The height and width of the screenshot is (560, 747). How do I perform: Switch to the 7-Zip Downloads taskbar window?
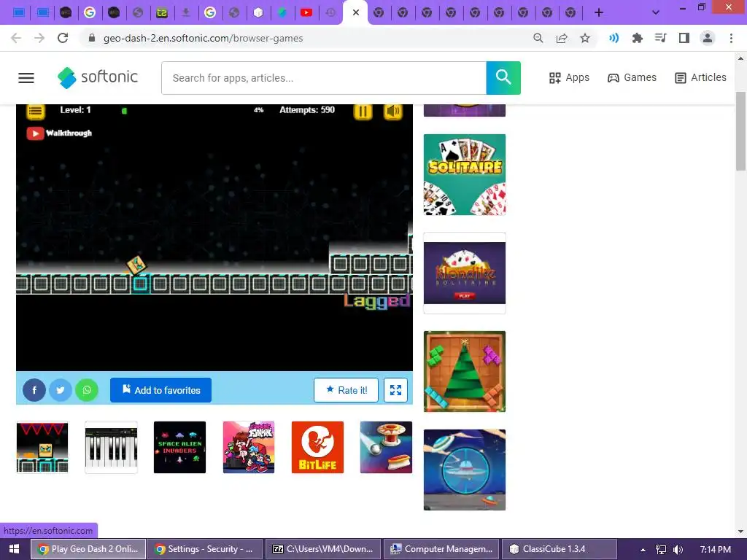[322, 549]
